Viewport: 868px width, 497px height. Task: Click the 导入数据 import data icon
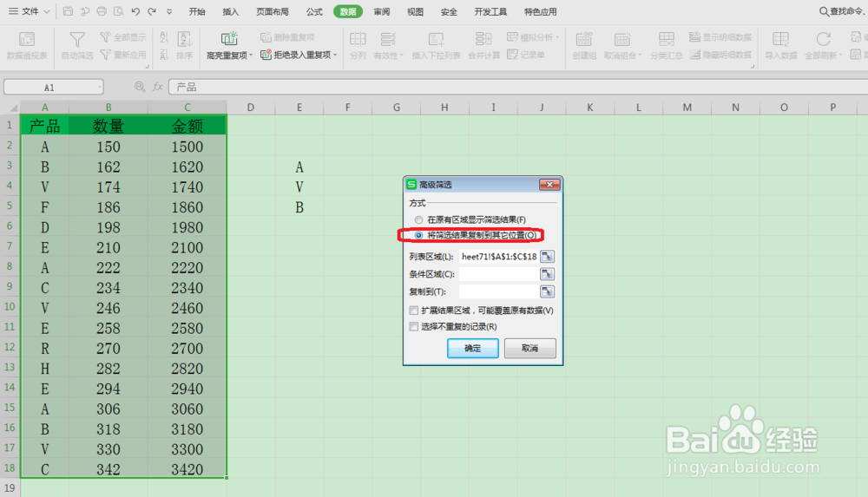(780, 39)
